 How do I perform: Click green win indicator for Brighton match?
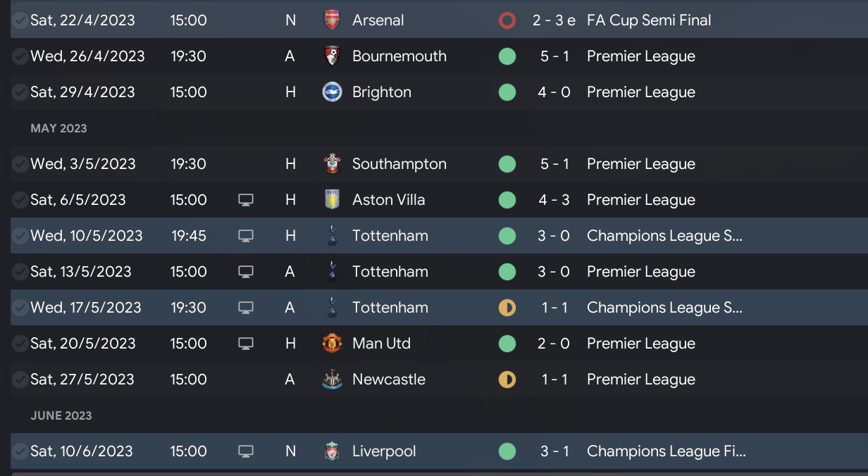click(507, 92)
